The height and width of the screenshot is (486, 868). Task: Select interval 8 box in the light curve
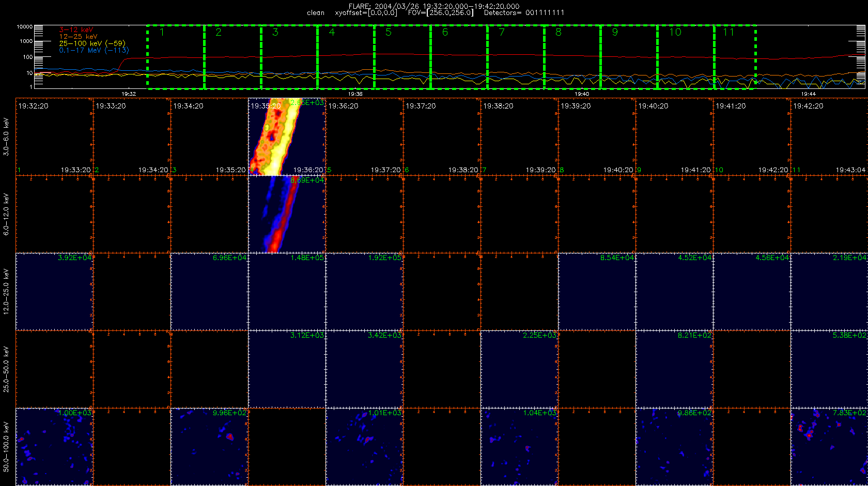tap(572, 57)
